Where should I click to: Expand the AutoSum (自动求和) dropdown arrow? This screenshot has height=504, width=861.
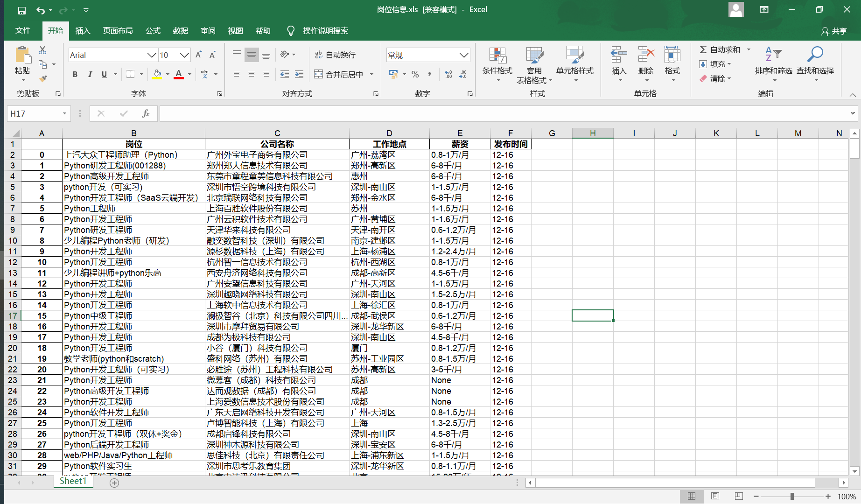(749, 49)
